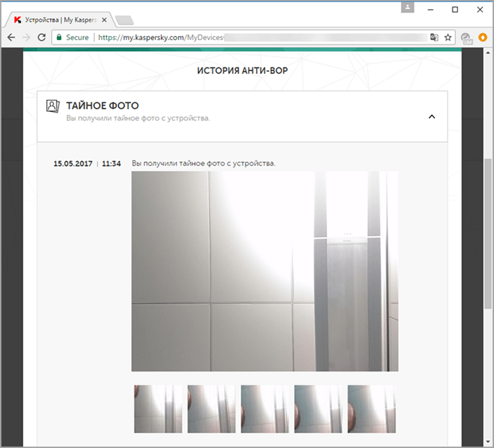This screenshot has width=494, height=448.
Task: Open the orange extension icon in toolbar
Action: pos(483,37)
